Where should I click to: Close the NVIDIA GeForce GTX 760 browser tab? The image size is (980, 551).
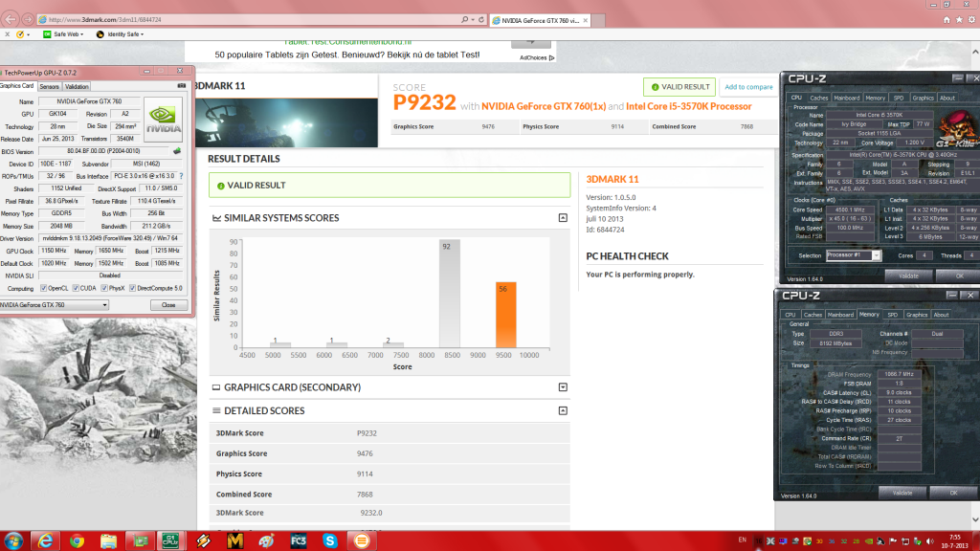tap(585, 21)
